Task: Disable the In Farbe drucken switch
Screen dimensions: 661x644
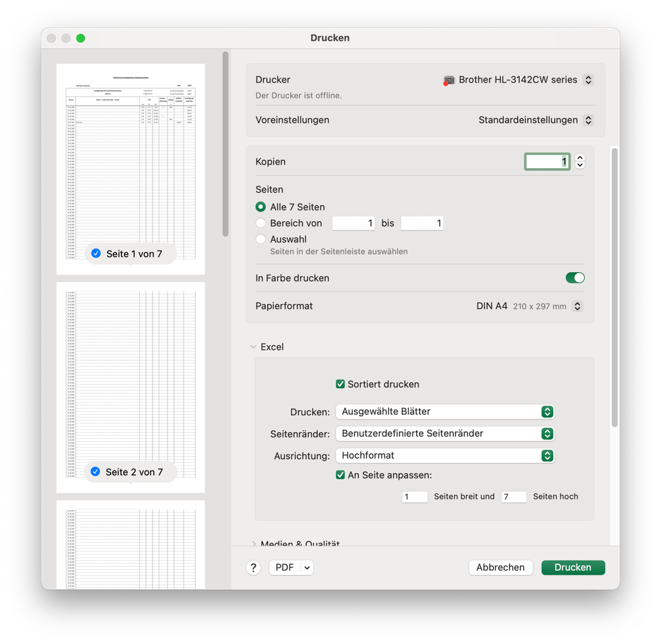Action: pos(575,278)
